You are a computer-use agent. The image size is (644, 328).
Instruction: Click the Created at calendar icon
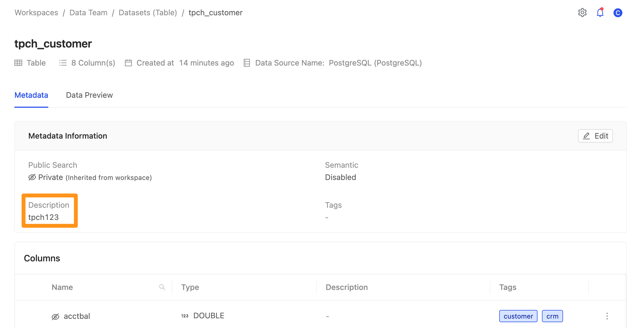coord(128,63)
